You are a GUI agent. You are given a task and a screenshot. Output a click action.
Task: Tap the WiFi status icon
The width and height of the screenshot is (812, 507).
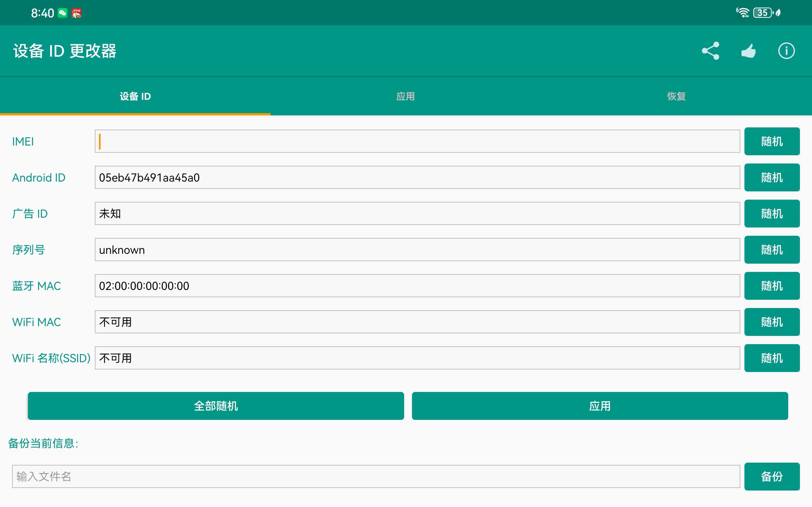coord(743,13)
